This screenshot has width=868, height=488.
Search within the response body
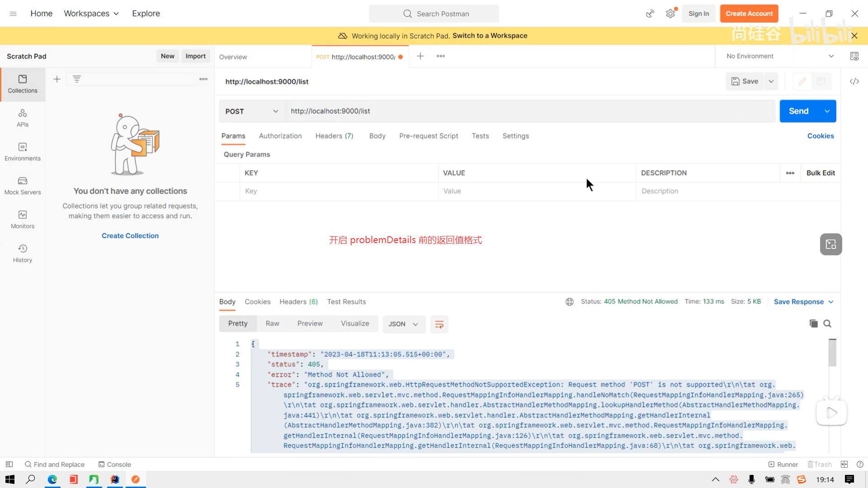coord(827,324)
